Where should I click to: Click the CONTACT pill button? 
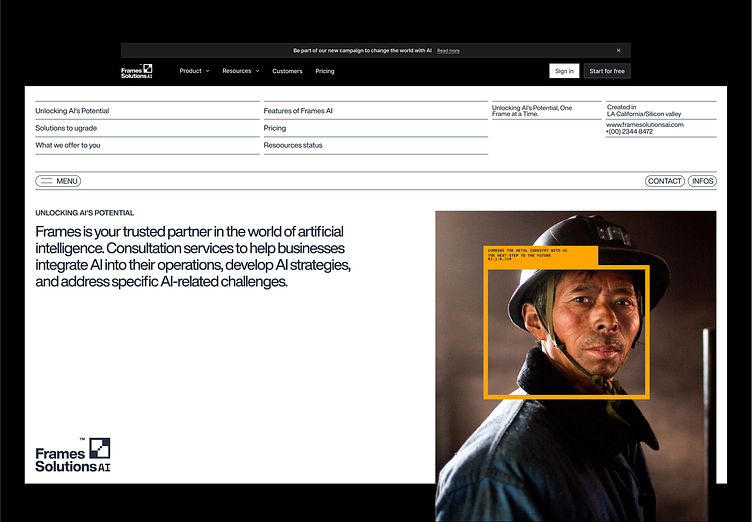tap(665, 181)
